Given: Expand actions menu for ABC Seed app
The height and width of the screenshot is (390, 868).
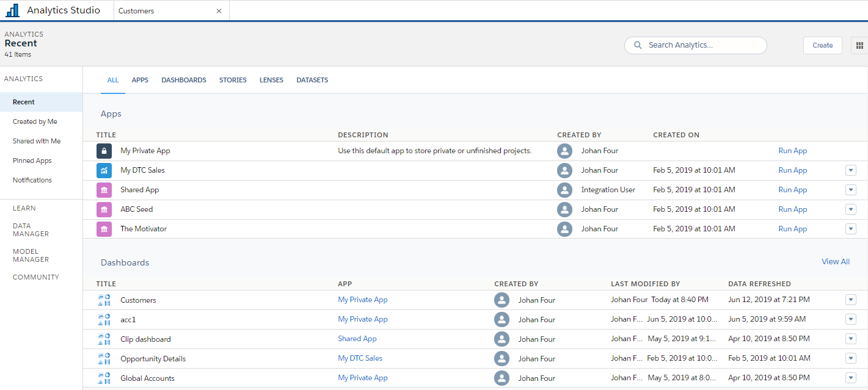Looking at the screenshot, I should 851,209.
